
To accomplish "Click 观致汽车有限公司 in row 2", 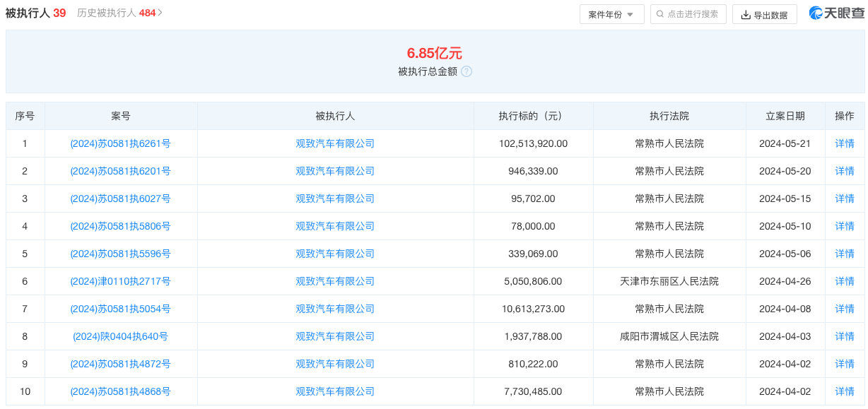I will pos(335,171).
